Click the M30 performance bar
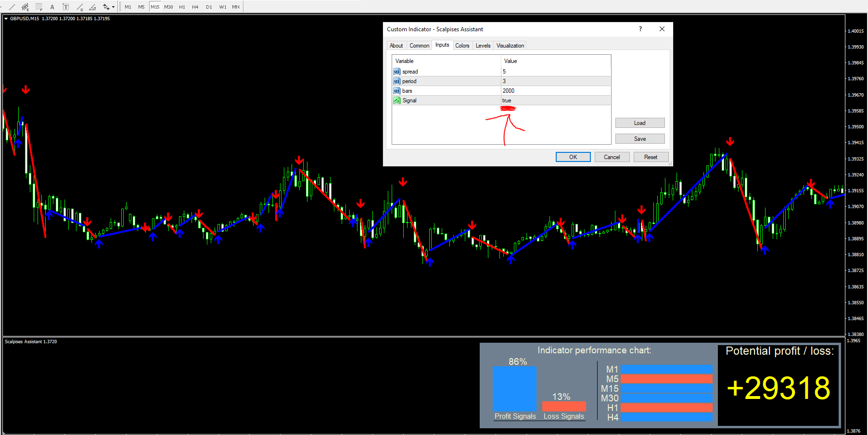The height and width of the screenshot is (435, 868). point(666,398)
